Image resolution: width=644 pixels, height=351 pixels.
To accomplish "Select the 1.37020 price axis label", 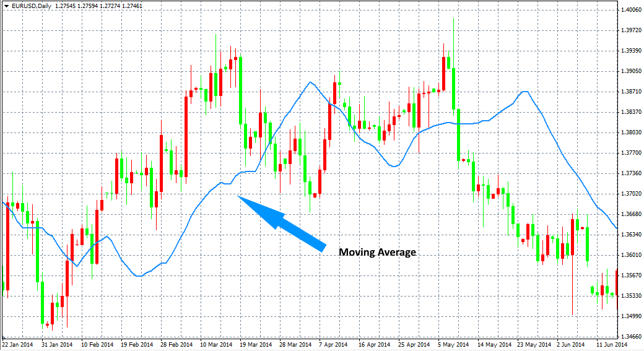I will (630, 194).
